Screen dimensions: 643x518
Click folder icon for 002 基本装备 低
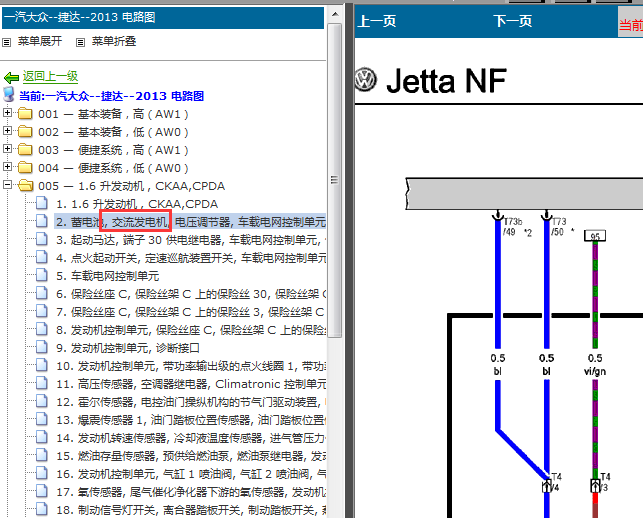(x=25, y=131)
